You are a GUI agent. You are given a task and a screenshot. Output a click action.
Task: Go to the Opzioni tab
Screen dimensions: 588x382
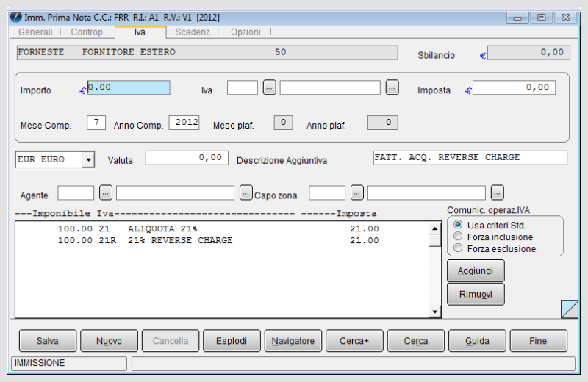[x=245, y=32]
